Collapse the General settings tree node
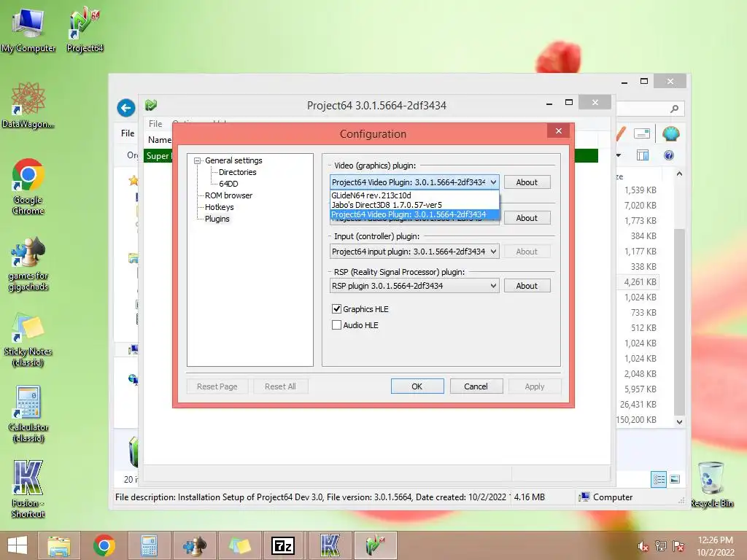The image size is (747, 560). point(197,161)
